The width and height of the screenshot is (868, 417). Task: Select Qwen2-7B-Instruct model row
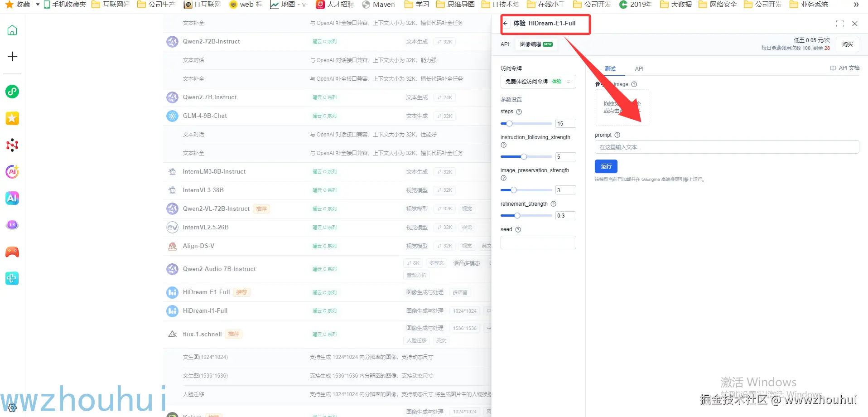tap(327, 97)
